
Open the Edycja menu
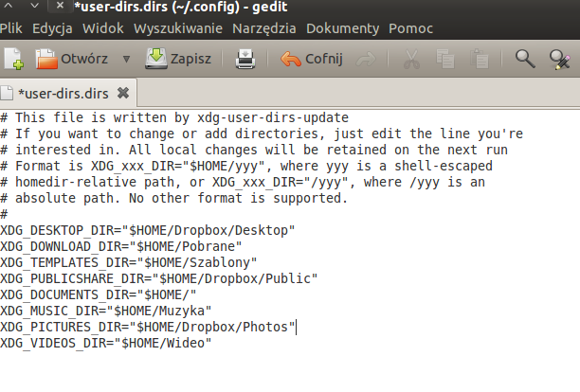(x=52, y=28)
